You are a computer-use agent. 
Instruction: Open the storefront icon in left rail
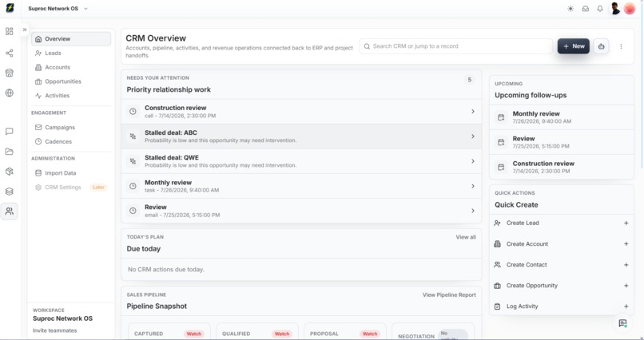point(9,73)
